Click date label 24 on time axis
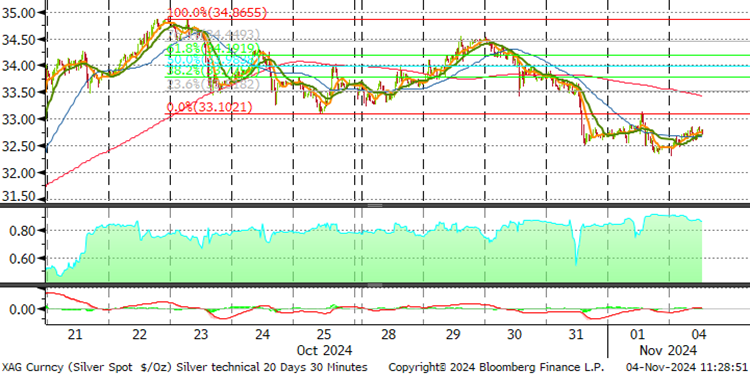Screen dimensions: 750x375 [263, 333]
